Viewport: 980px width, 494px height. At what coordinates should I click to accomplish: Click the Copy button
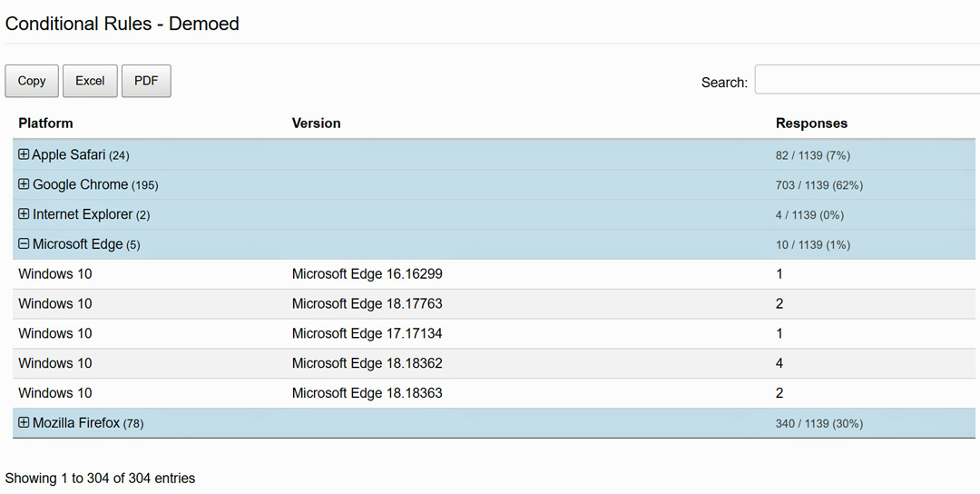click(32, 81)
